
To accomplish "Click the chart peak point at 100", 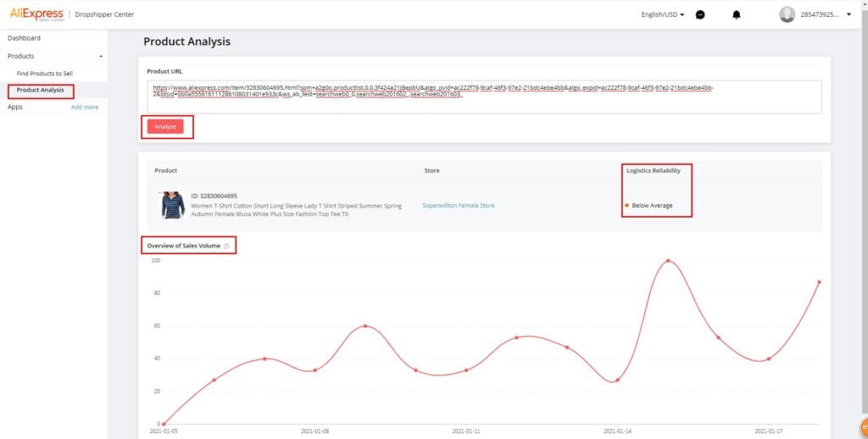I will coord(668,261).
